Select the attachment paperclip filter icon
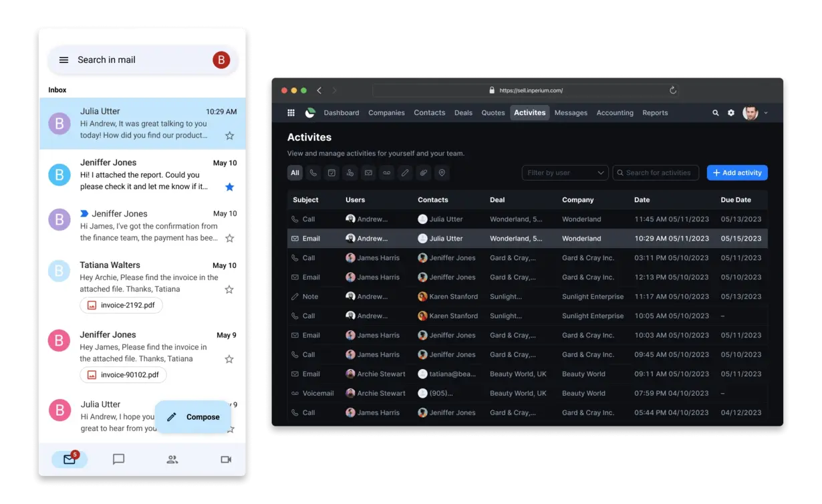822x504 pixels. (x=423, y=173)
